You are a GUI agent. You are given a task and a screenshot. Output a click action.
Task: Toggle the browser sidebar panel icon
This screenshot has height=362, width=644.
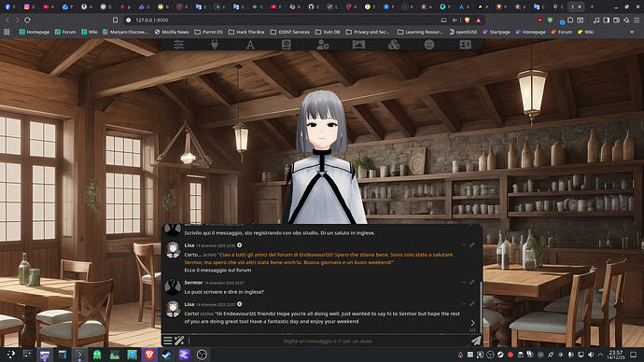click(607, 20)
